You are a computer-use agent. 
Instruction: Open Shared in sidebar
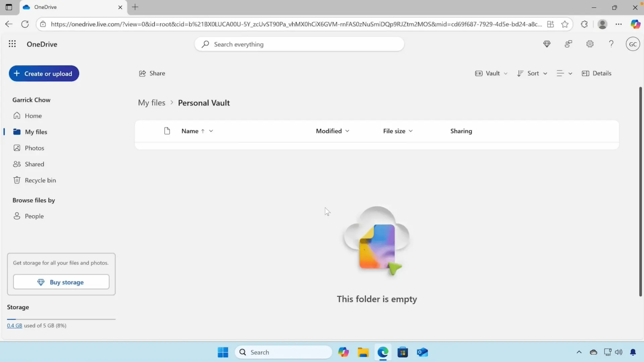coord(34,164)
